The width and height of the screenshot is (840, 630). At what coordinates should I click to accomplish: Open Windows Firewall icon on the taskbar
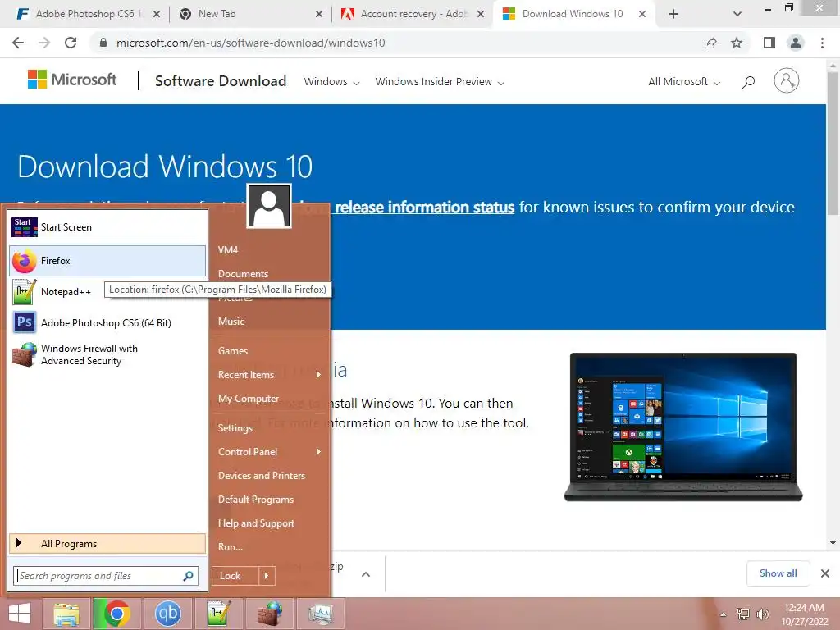(x=269, y=614)
